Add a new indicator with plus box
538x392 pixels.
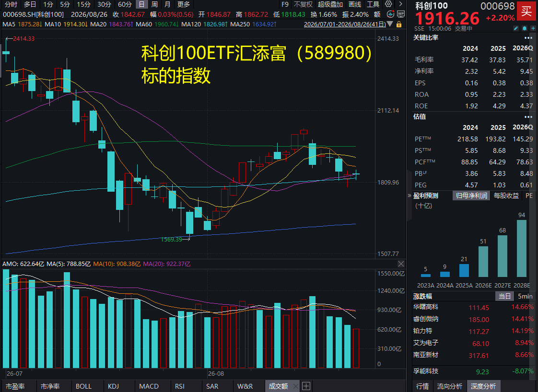click(306, 386)
